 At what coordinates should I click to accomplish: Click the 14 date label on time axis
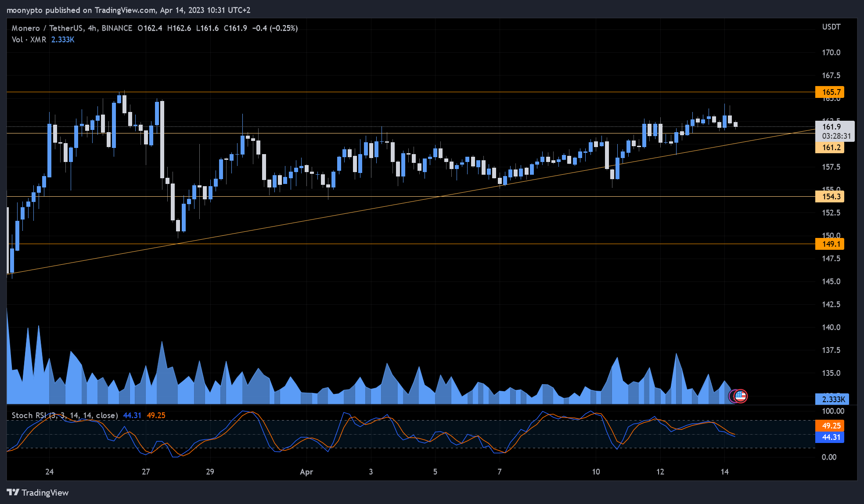click(x=724, y=472)
